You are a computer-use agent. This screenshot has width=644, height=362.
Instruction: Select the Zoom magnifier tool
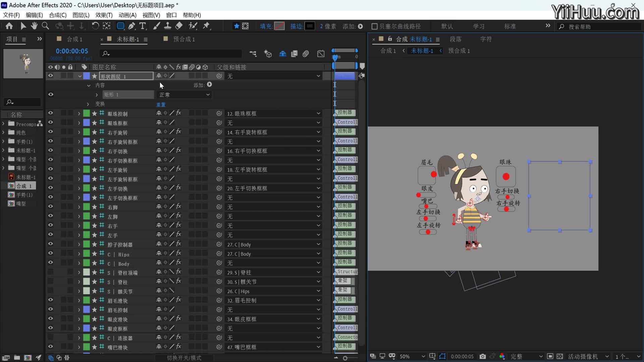click(x=45, y=26)
